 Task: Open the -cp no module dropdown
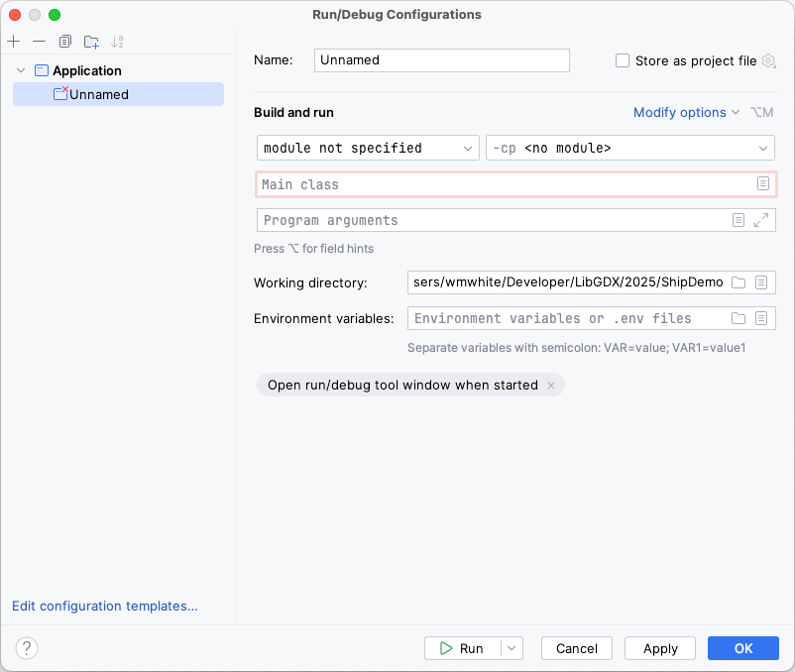(629, 148)
